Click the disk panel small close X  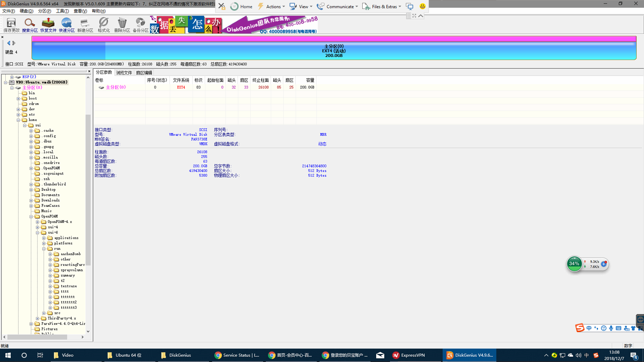tap(2, 37)
